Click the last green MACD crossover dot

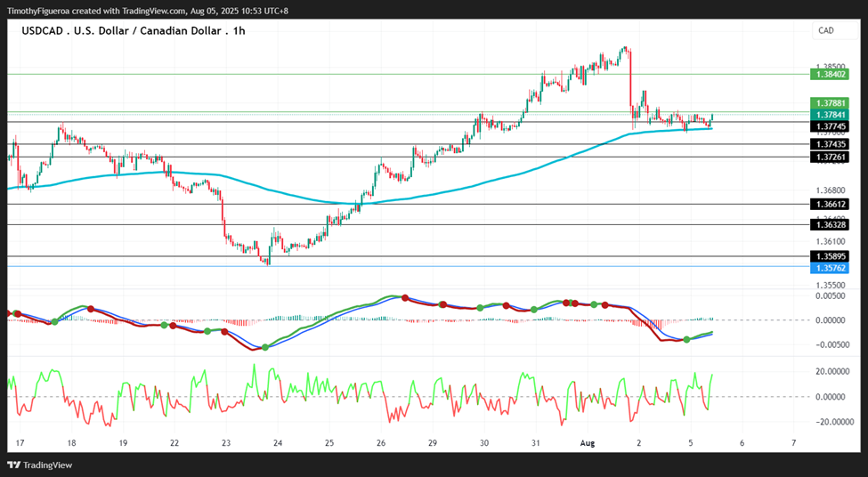pos(687,339)
